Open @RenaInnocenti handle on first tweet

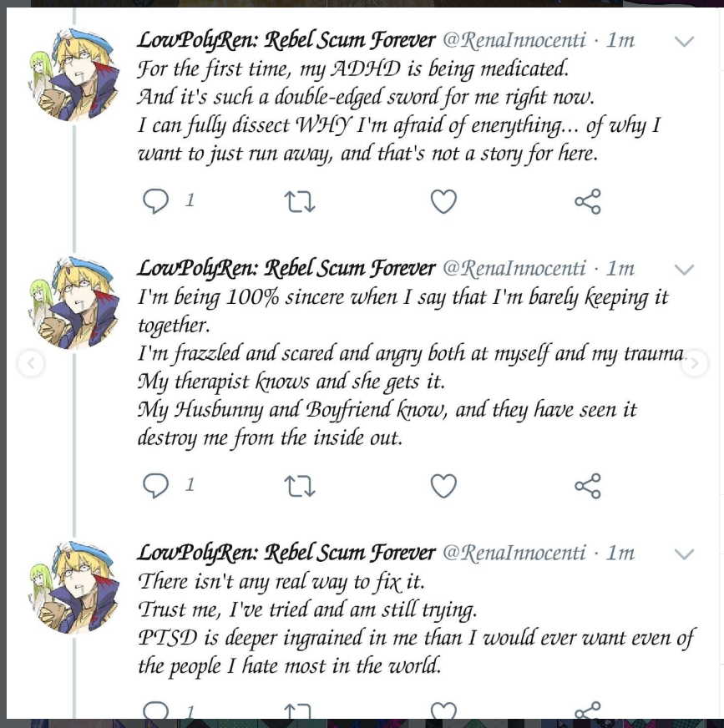pos(514,40)
